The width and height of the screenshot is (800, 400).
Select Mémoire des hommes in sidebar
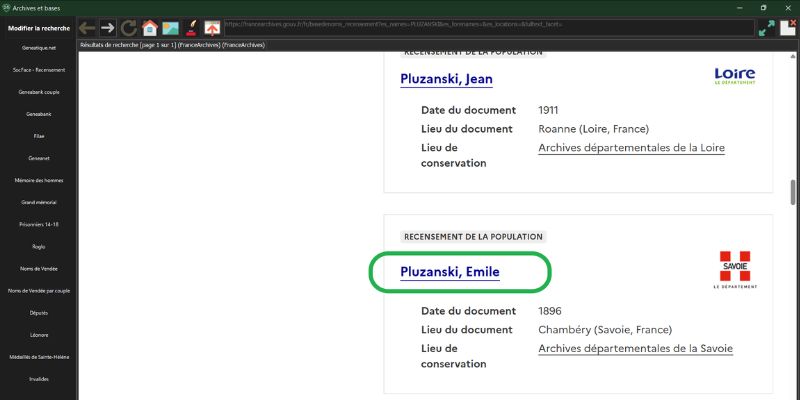tap(38, 180)
